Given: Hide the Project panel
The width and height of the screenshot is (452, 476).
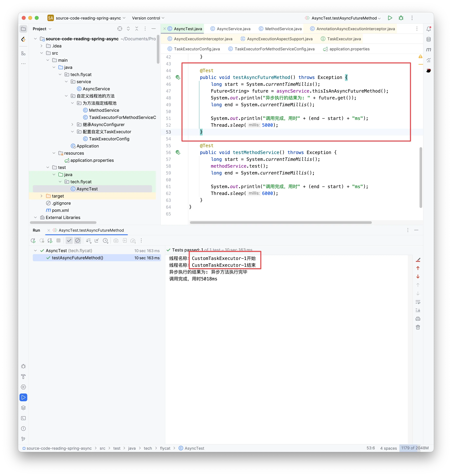Looking at the screenshot, I should 153,29.
